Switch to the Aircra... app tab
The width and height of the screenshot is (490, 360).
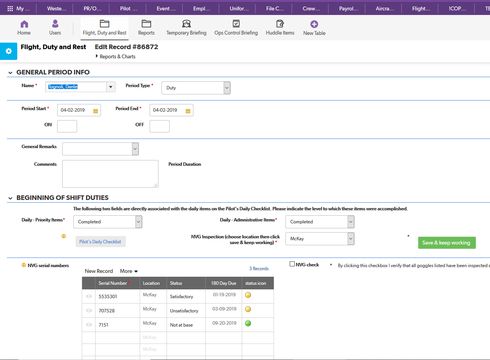click(384, 8)
